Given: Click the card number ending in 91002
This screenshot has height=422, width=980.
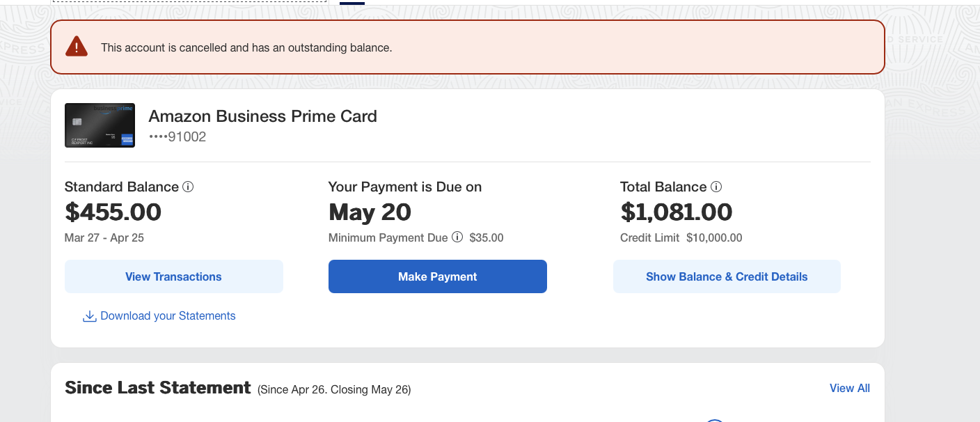Looking at the screenshot, I should (x=177, y=137).
